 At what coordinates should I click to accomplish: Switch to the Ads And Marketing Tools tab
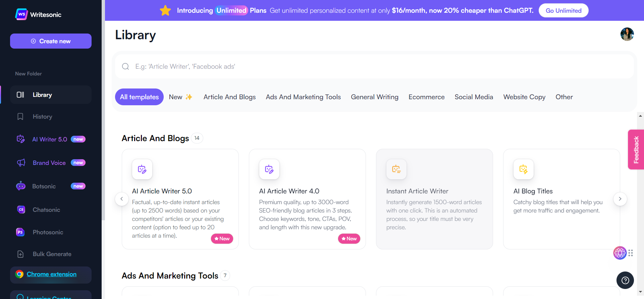coord(303,97)
